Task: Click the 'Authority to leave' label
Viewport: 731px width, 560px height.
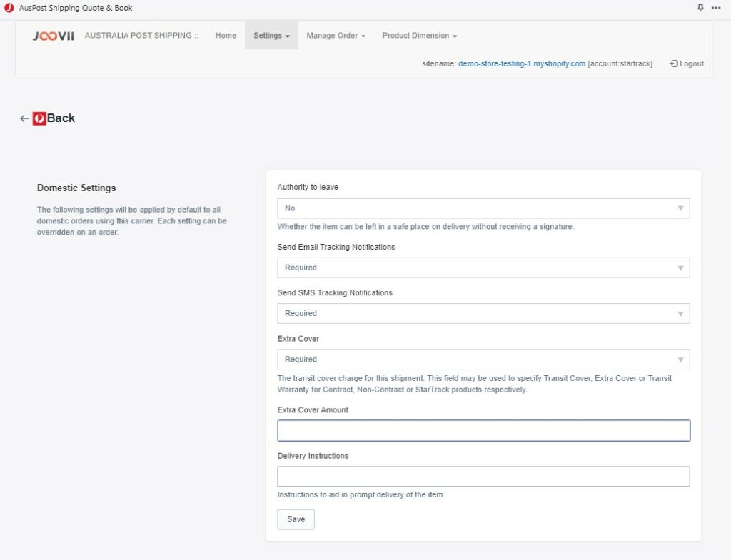Action: [x=308, y=187]
